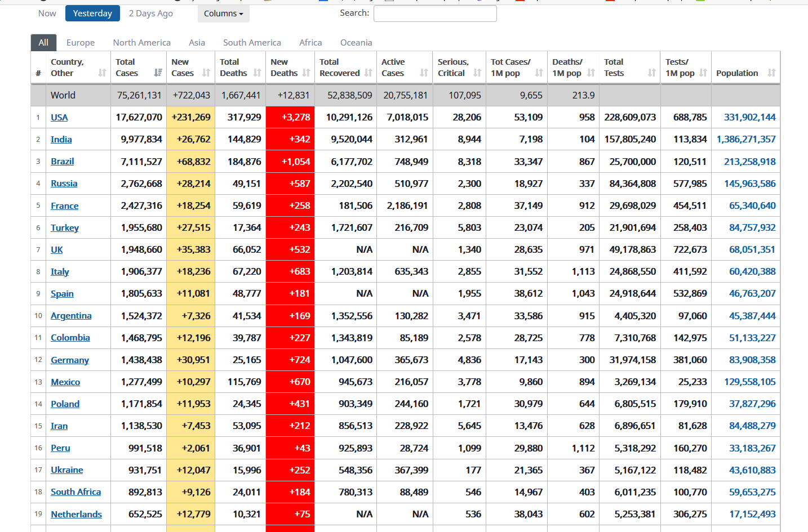The height and width of the screenshot is (532, 808).
Task: Select the Yesterday tab
Action: [92, 14]
